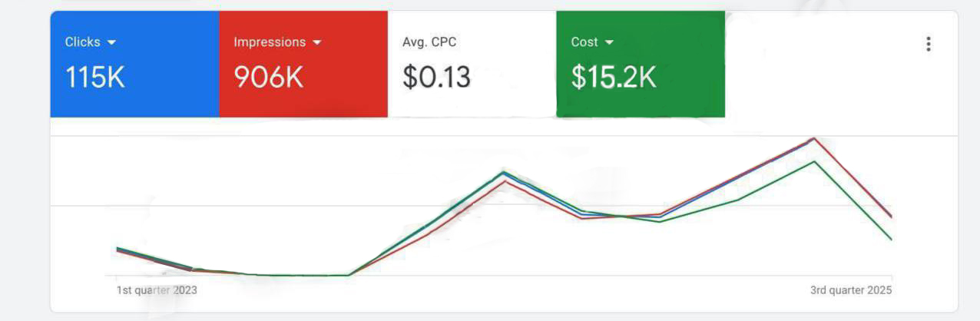Expand the Impressions metric dropdown arrow
The width and height of the screenshot is (980, 321).
(316, 42)
